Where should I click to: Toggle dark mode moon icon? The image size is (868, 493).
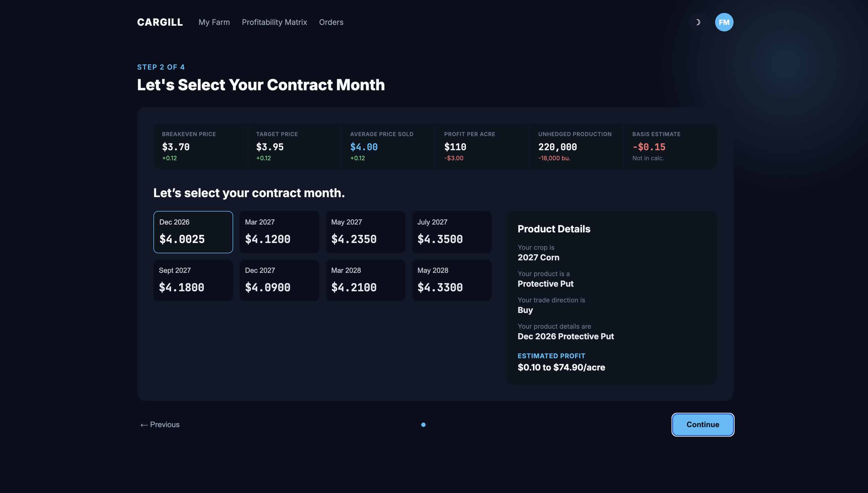(698, 22)
